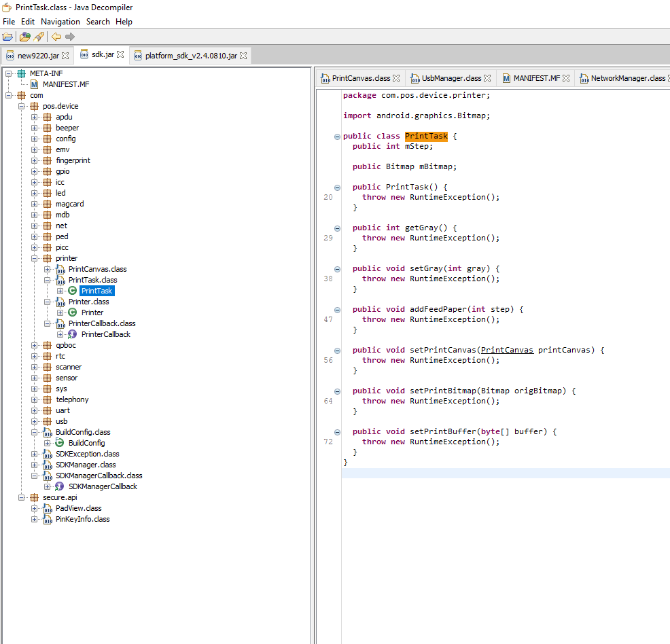Select the PrinterCallback interface in tree

point(105,334)
